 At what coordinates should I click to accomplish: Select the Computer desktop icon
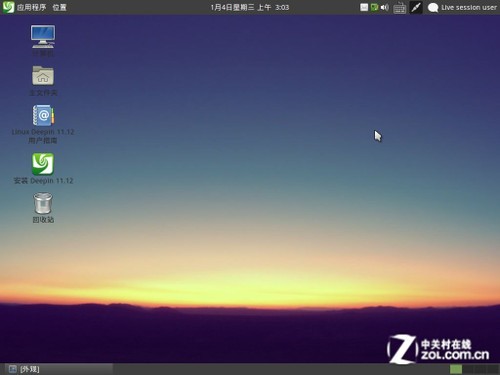click(x=43, y=41)
